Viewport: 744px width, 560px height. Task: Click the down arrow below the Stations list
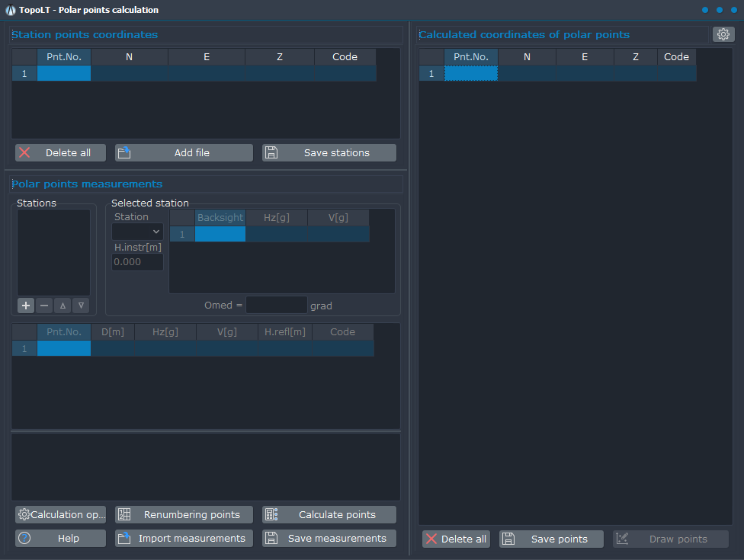click(80, 305)
